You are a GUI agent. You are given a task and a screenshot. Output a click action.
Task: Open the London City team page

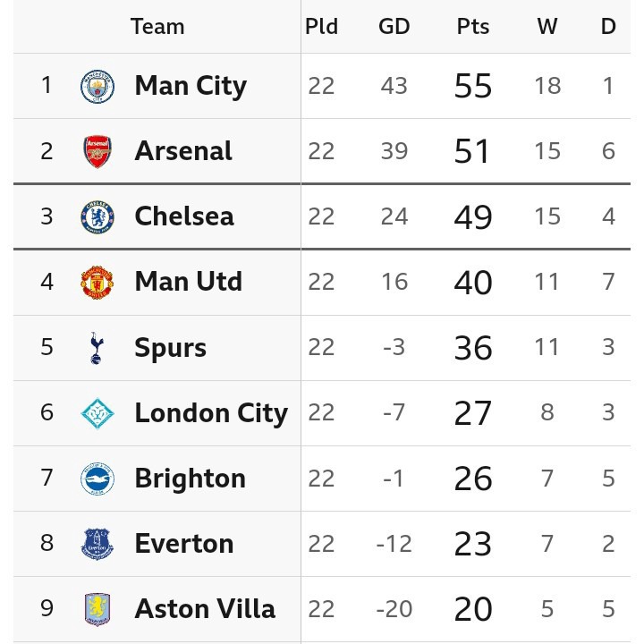click(211, 413)
